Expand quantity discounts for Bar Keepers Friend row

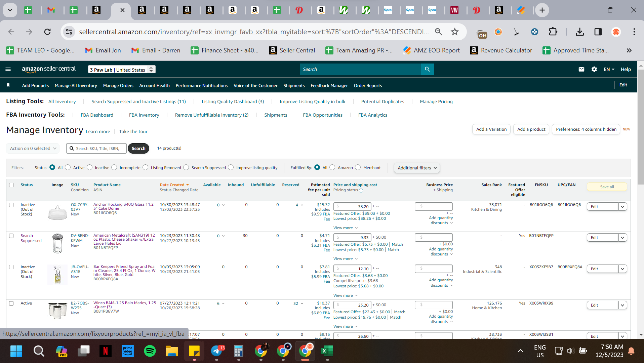[441, 283]
